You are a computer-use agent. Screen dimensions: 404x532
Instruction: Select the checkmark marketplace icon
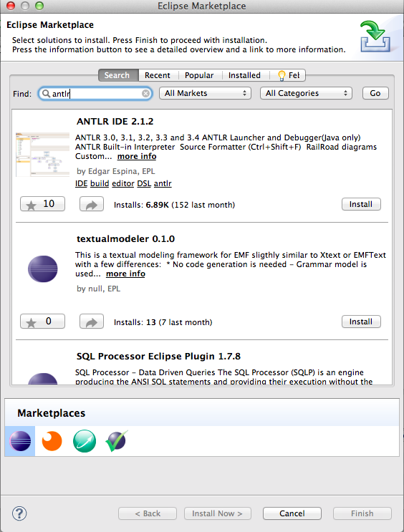(x=117, y=441)
